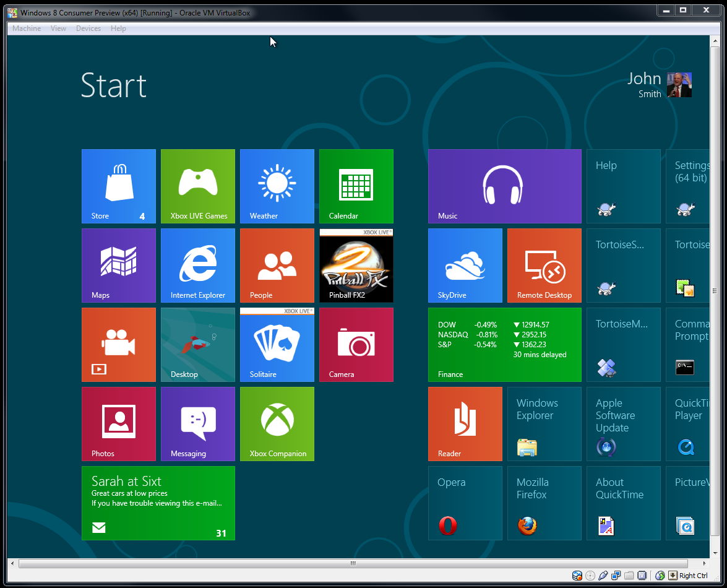
Task: Open the Photos tile
Action: click(x=119, y=425)
